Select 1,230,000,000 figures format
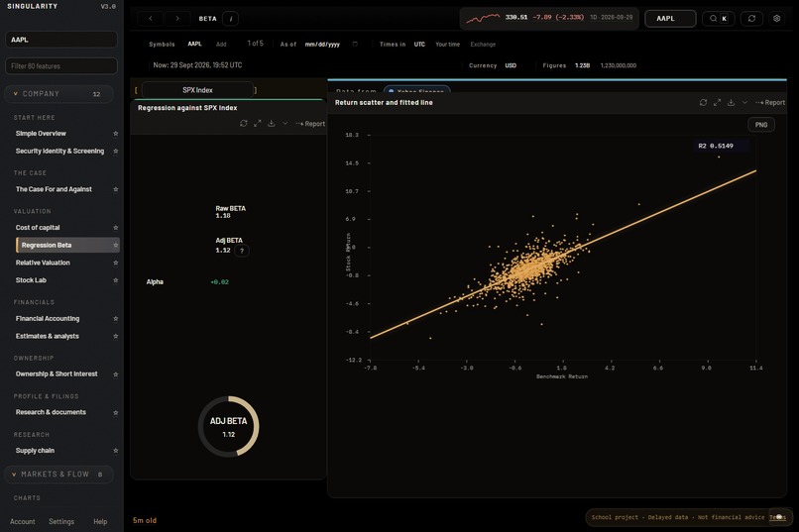799x532 pixels. (619, 65)
